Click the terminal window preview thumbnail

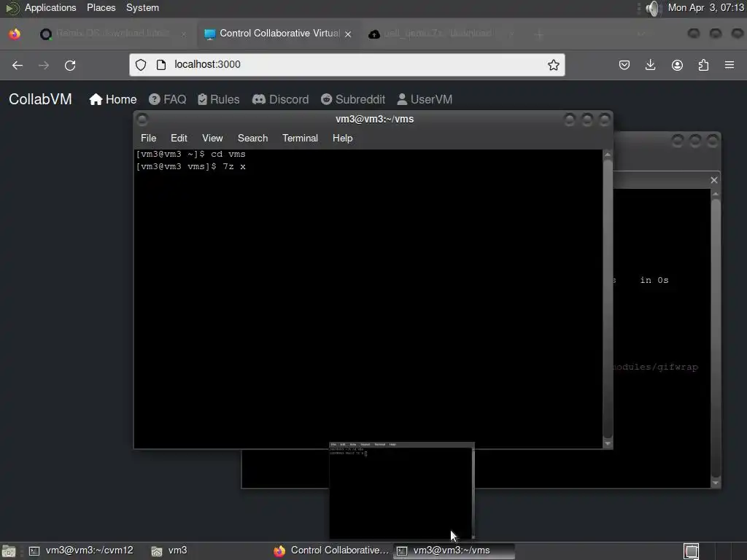(402, 491)
